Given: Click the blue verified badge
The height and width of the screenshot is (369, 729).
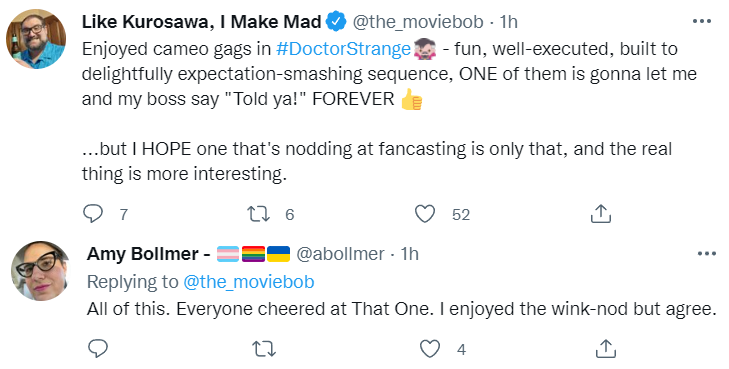Looking at the screenshot, I should pyautogui.click(x=336, y=22).
